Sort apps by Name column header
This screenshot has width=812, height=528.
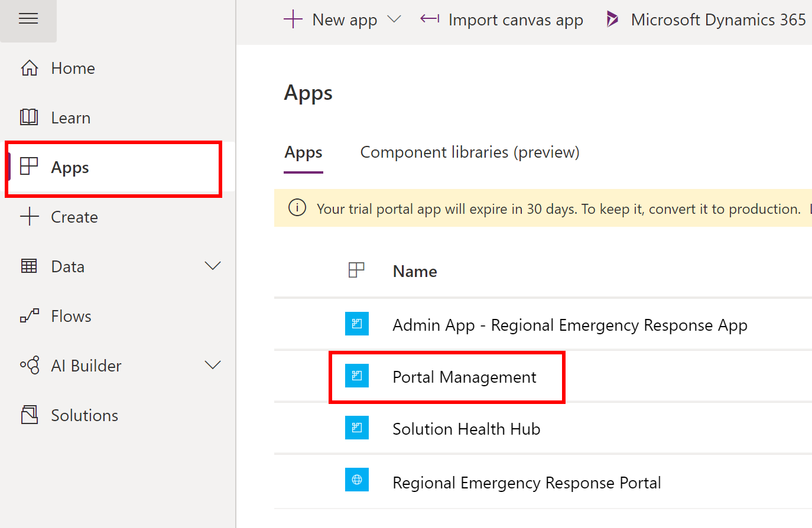point(415,271)
